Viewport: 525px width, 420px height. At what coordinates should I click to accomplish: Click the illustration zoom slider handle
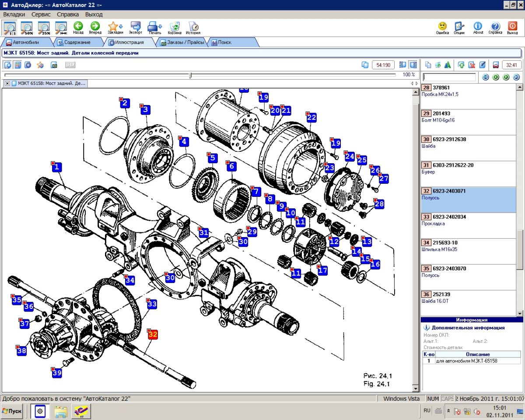[x=190, y=75]
